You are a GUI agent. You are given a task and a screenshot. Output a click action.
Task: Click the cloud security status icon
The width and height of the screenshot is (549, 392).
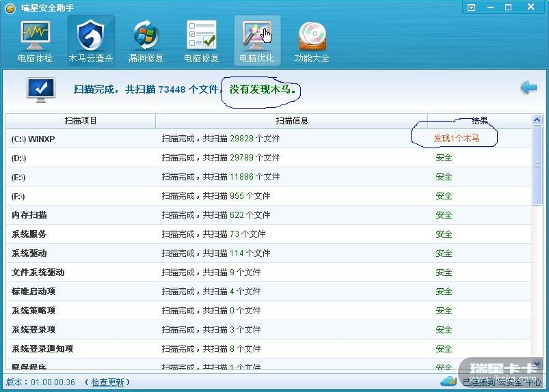tap(448, 381)
